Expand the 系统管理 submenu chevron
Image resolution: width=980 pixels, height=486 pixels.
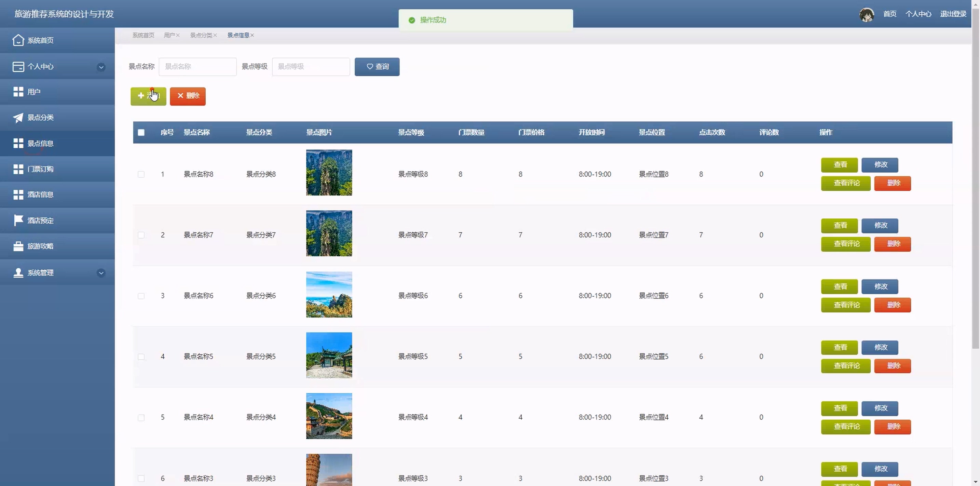(x=101, y=273)
